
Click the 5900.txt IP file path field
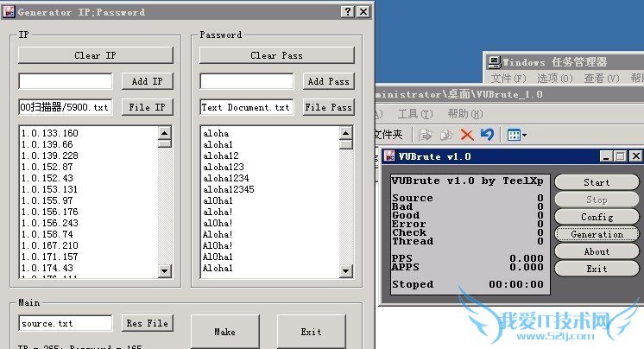point(66,107)
